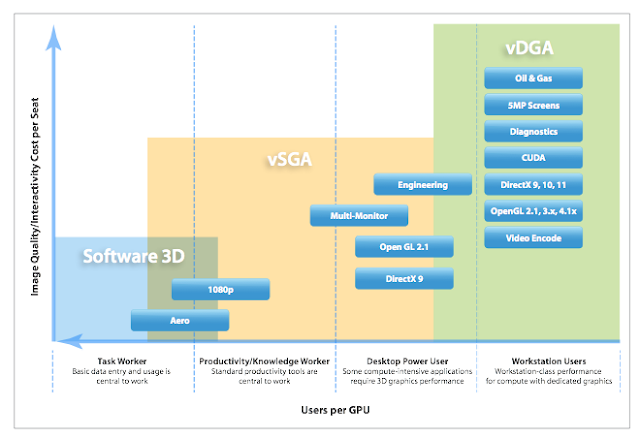Select the Engineering box
640x439 pixels.
(422, 184)
